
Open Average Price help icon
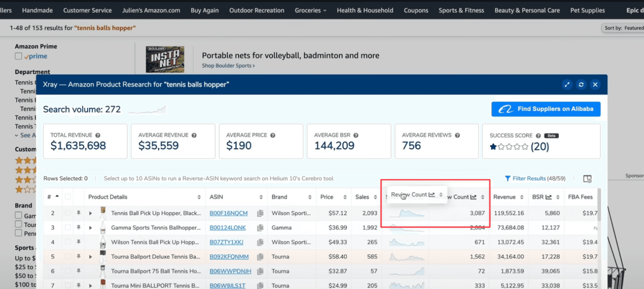(273, 135)
